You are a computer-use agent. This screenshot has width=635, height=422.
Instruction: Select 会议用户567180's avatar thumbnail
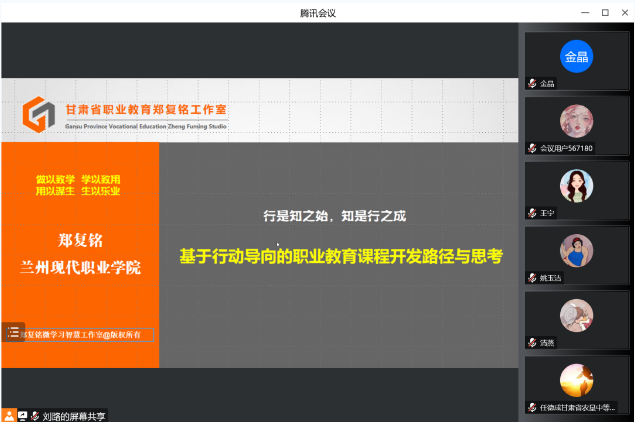point(576,121)
